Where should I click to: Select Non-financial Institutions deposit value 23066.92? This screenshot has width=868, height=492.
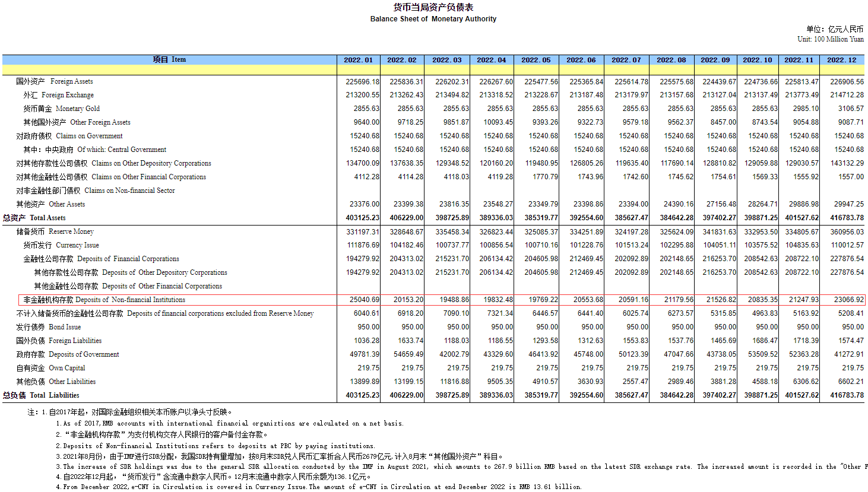point(849,300)
